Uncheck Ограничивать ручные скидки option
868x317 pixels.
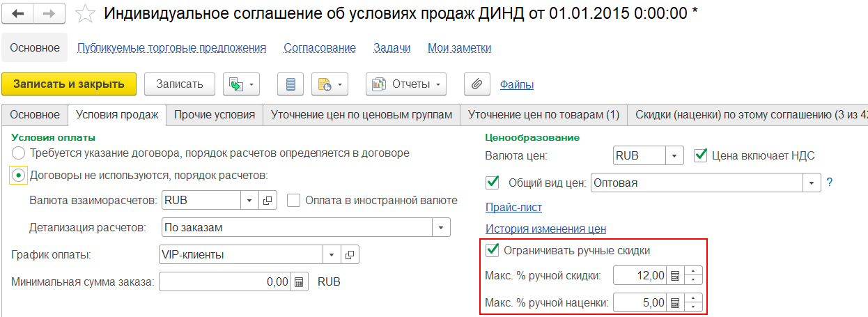[493, 250]
